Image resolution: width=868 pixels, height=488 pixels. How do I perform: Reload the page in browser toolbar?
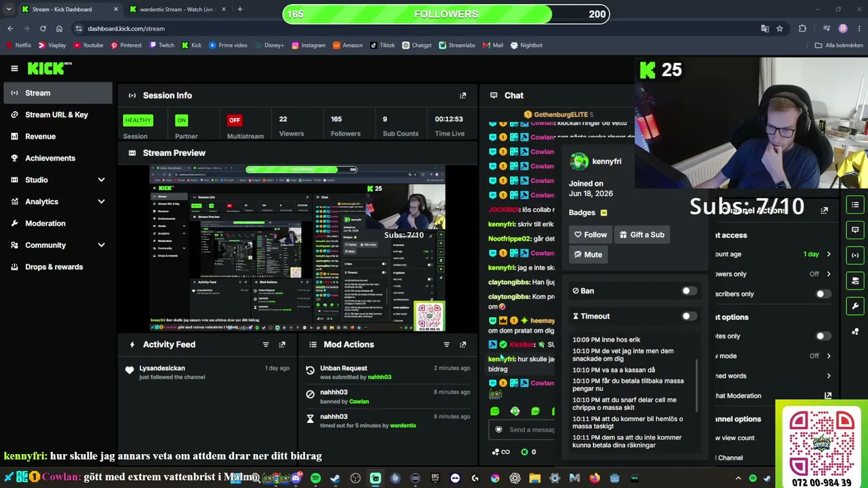43,28
